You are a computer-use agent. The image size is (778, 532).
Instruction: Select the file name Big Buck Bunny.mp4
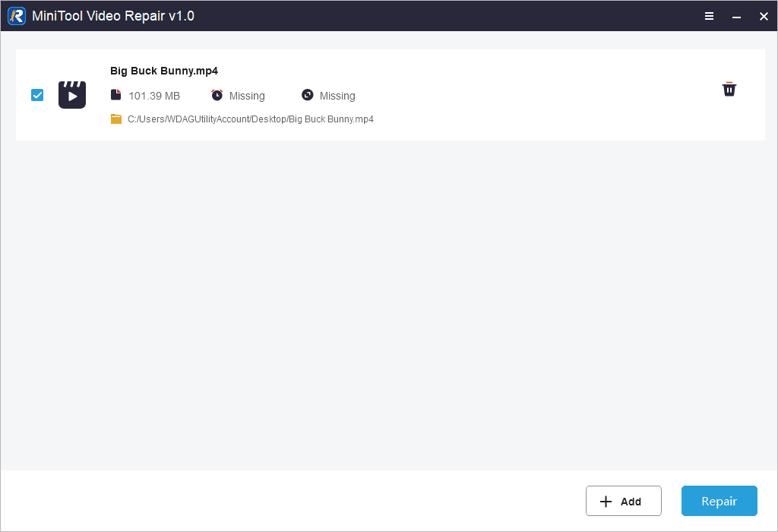click(164, 71)
